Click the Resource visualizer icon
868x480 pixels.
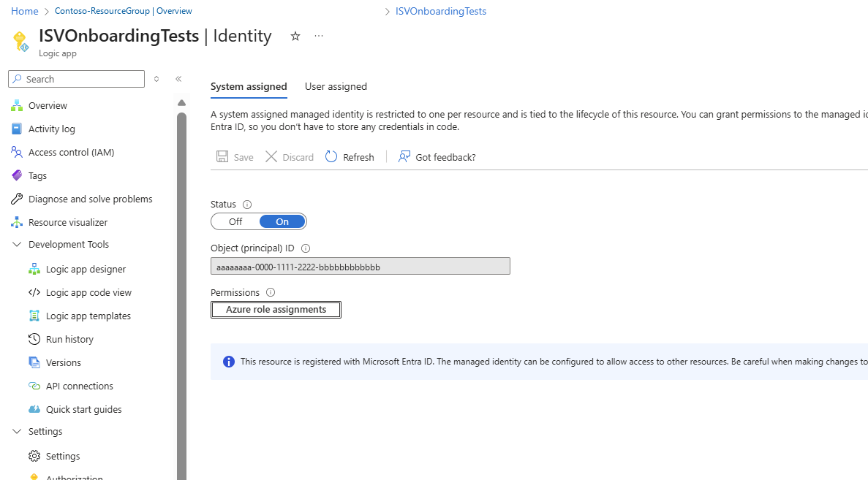[17, 222]
